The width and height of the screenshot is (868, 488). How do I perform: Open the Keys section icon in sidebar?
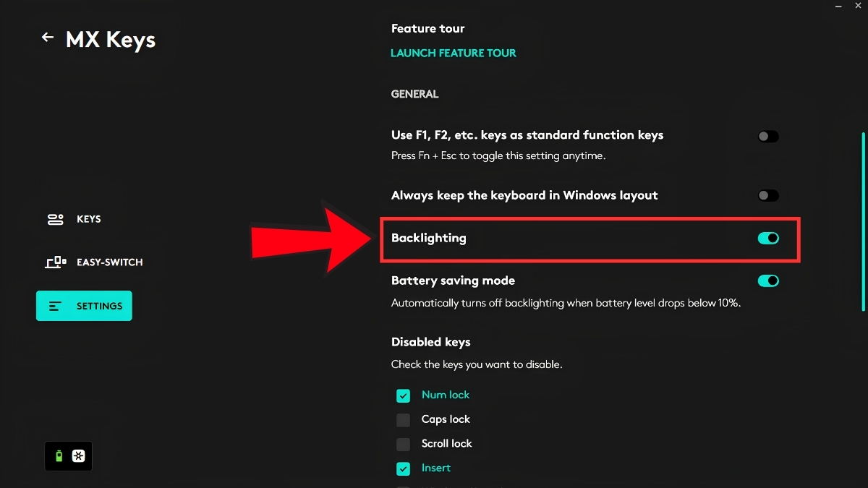[56, 219]
